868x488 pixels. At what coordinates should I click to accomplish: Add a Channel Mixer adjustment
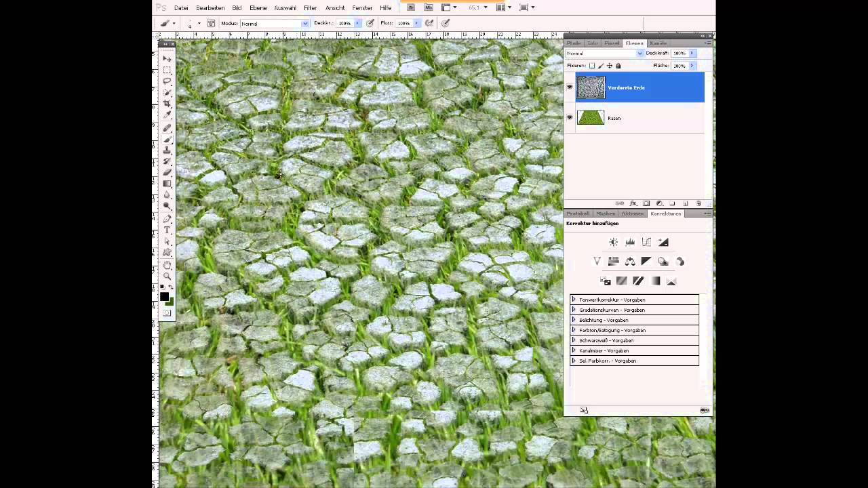click(679, 261)
